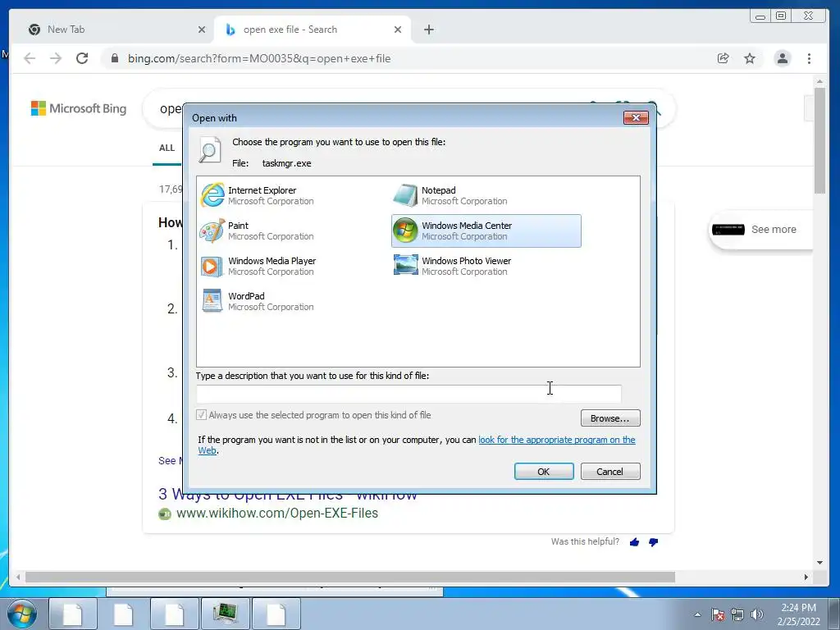
Task: Click the file type description input field
Action: [409, 394]
